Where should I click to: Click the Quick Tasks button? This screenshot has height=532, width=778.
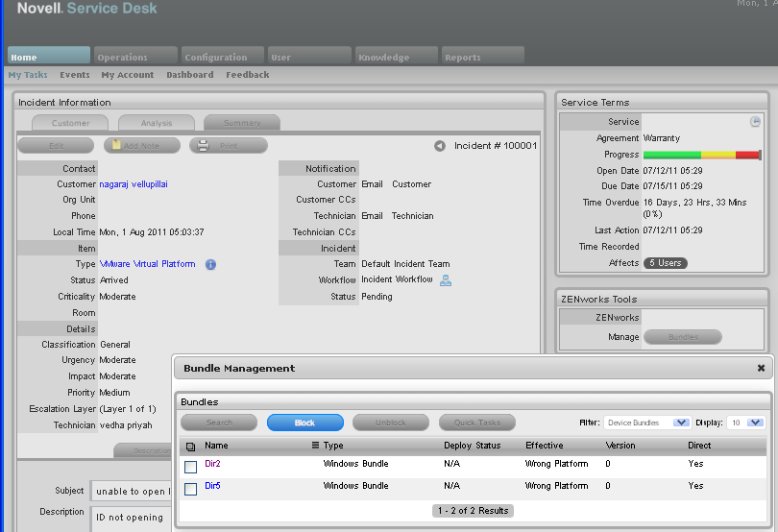477,423
